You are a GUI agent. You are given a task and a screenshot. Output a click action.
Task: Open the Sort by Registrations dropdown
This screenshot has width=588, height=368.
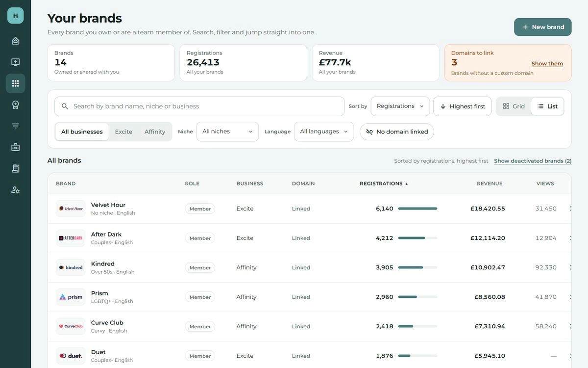(x=400, y=106)
